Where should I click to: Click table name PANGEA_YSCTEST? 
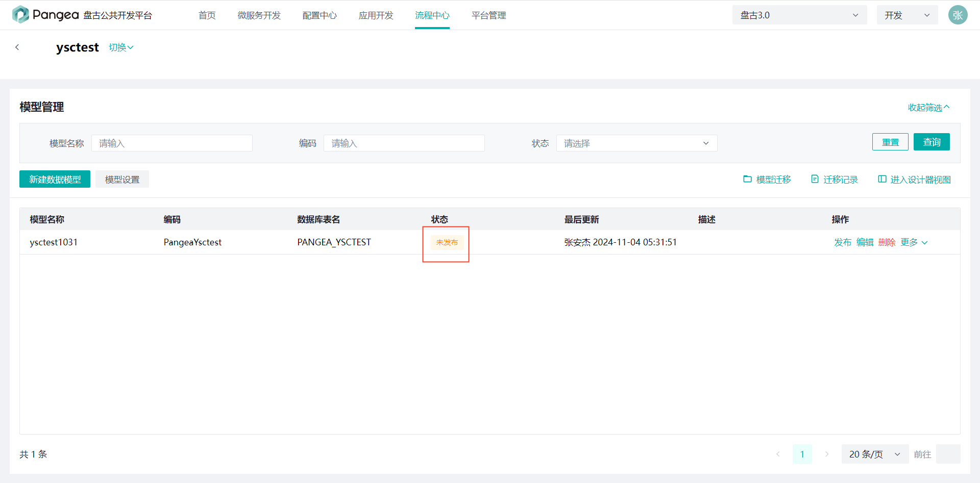[334, 242]
